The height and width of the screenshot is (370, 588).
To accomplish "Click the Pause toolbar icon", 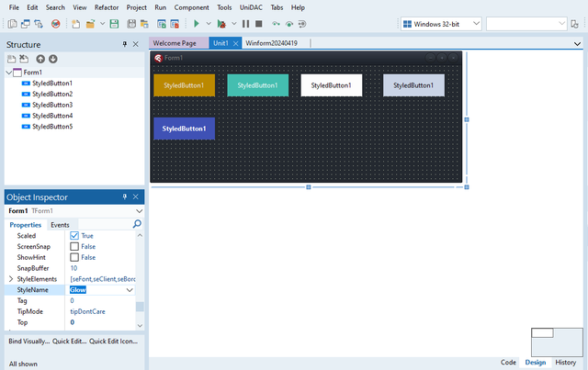I will coord(245,24).
